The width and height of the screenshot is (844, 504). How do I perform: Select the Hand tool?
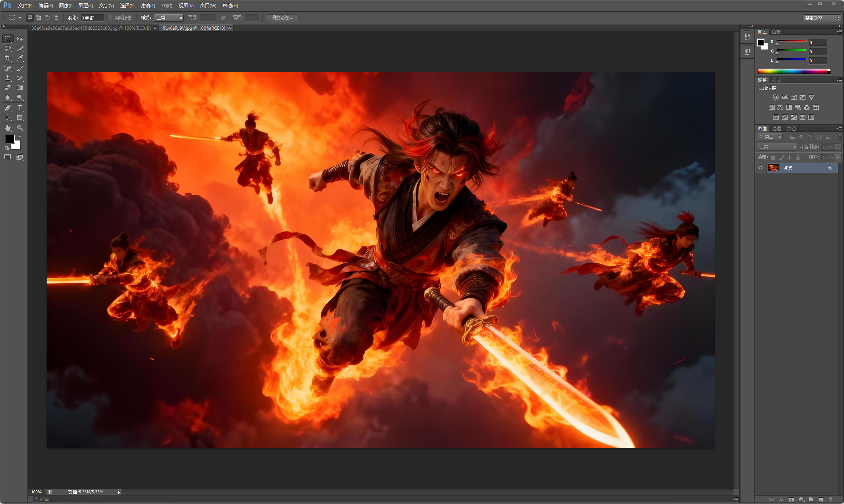[8, 128]
